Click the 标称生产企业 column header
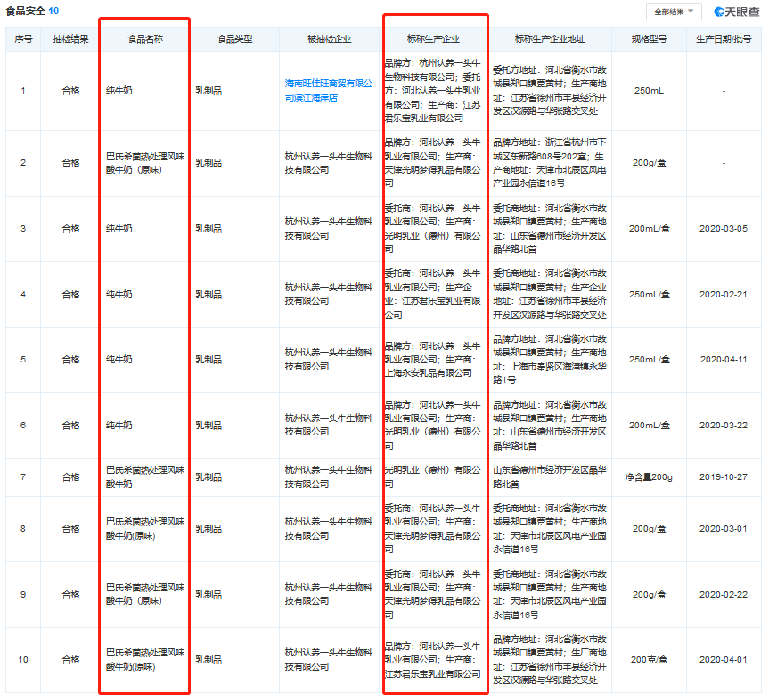This screenshot has width=769, height=700. (433, 38)
